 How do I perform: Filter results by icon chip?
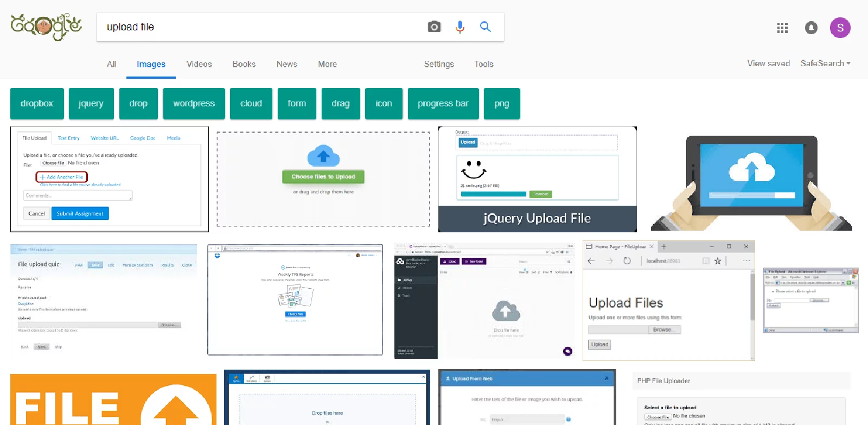(x=384, y=104)
